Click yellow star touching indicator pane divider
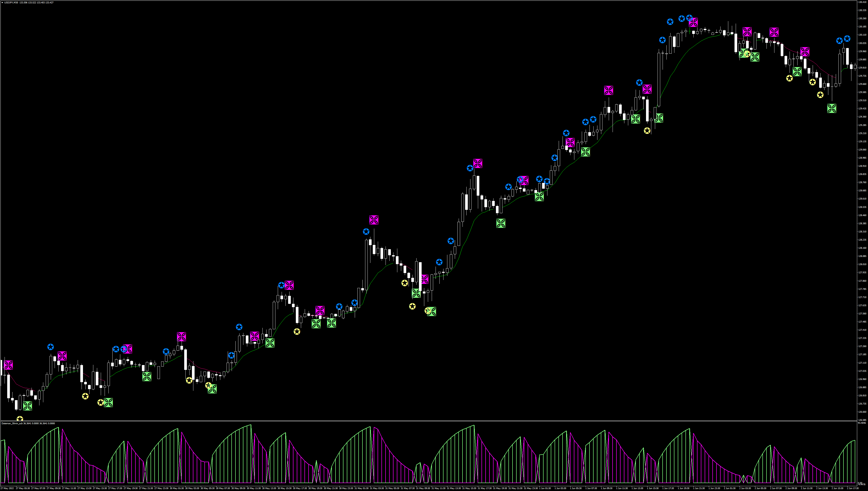Screen dimensions: 868x491 20,419
